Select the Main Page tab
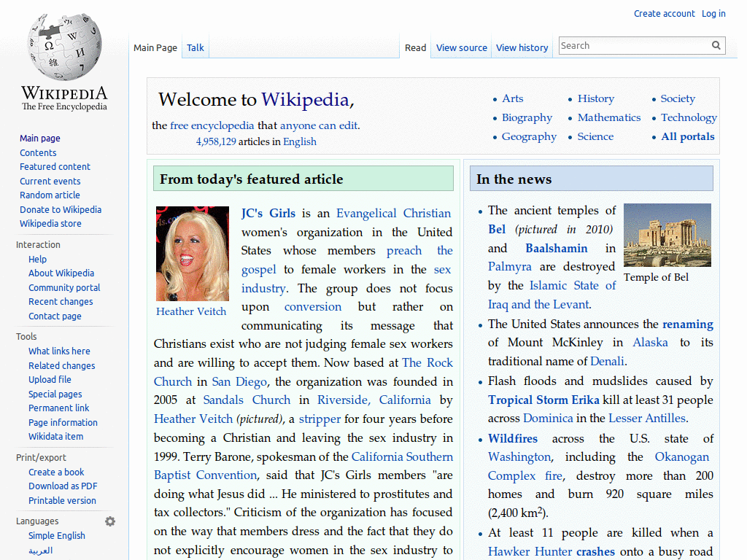The image size is (747, 560). (155, 47)
